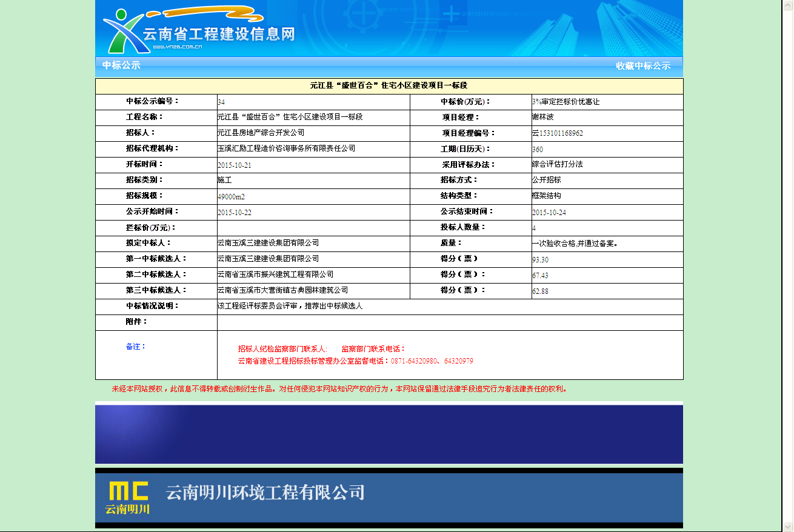Screen dimensions: 794x532
Task: Select the project manager name 谢林波
Action: (543, 117)
